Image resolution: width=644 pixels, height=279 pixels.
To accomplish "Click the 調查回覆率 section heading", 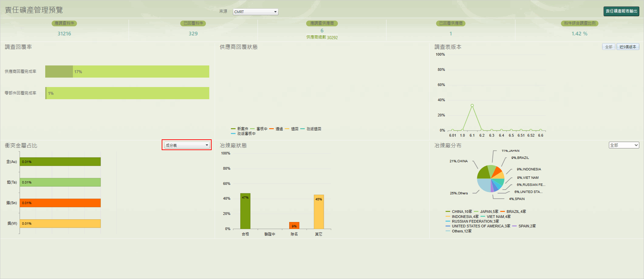I will coord(18,47).
